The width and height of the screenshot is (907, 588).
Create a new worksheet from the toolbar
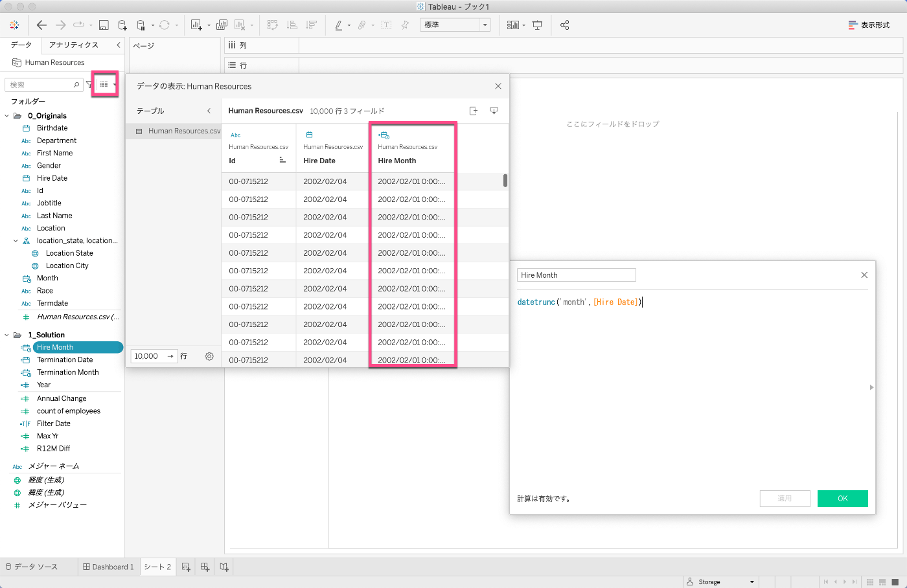(196, 25)
